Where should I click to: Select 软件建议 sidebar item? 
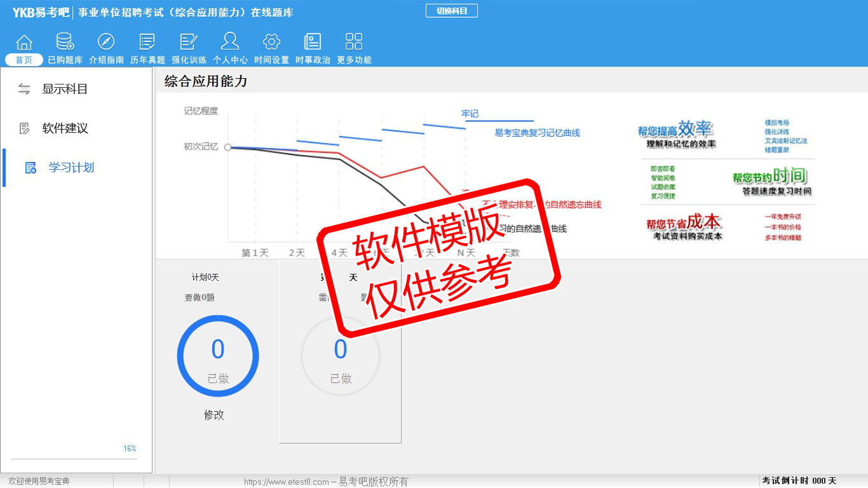(64, 128)
